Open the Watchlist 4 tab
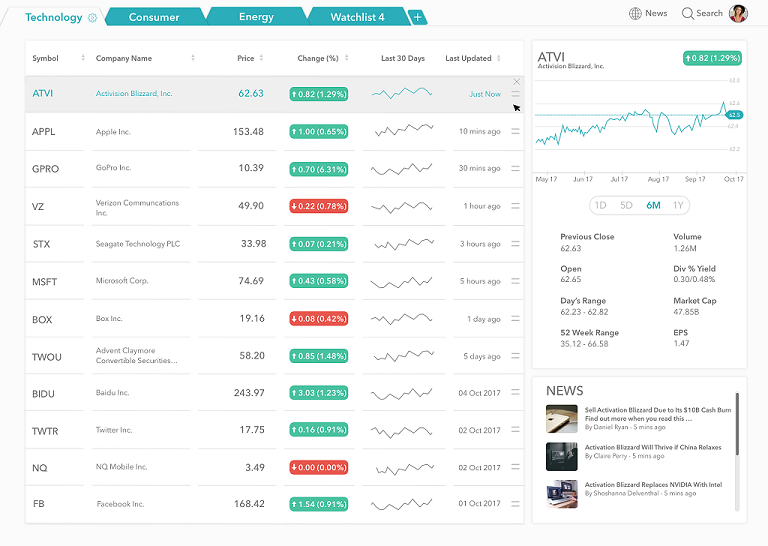This screenshot has height=546, width=768. (357, 17)
